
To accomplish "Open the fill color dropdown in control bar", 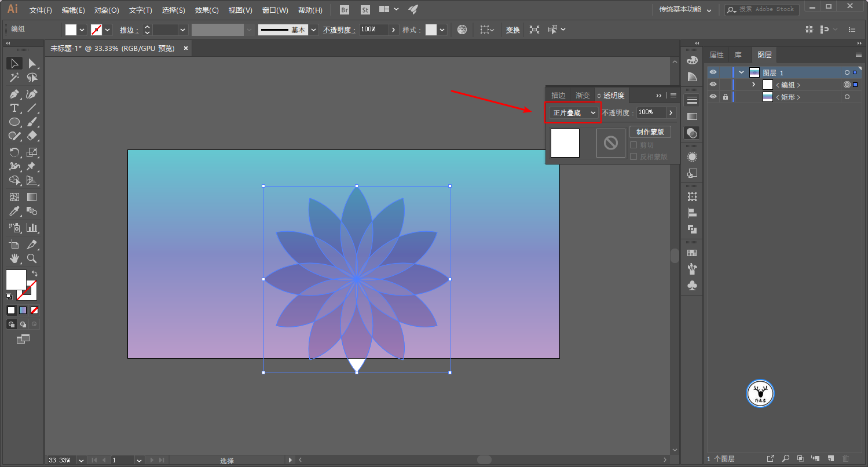I will point(82,30).
